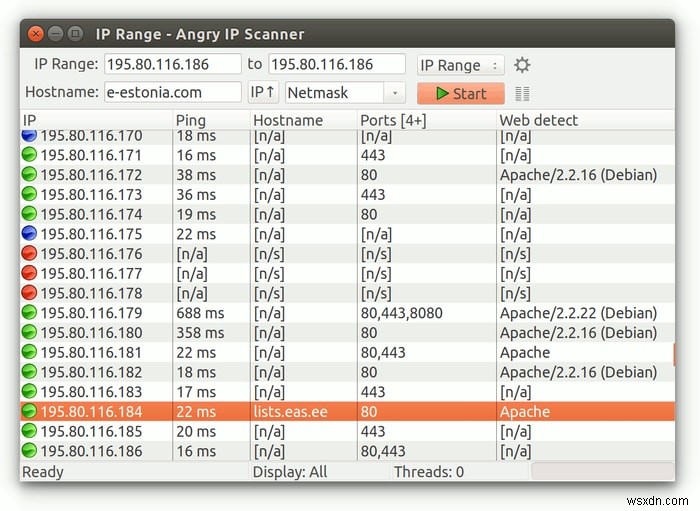Select the IP address 195.80.116.171
The height and width of the screenshot is (511, 700).
(x=92, y=155)
